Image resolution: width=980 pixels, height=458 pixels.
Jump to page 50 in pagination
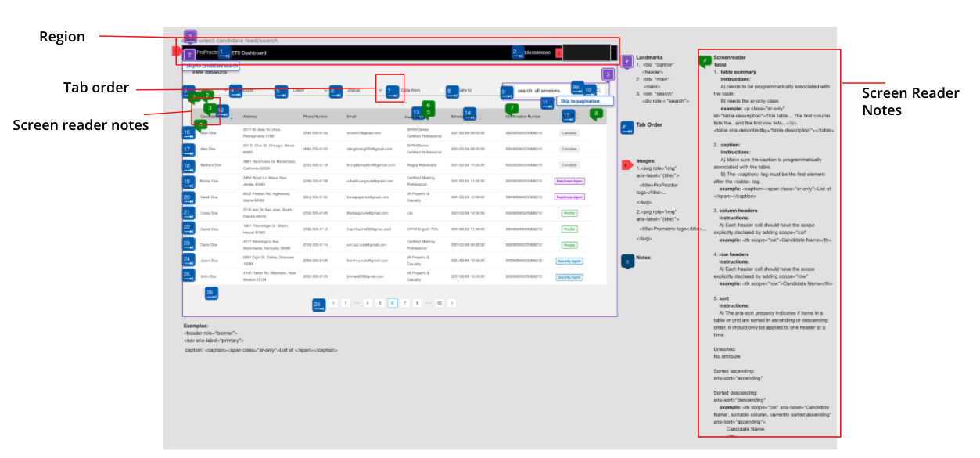coord(440,303)
